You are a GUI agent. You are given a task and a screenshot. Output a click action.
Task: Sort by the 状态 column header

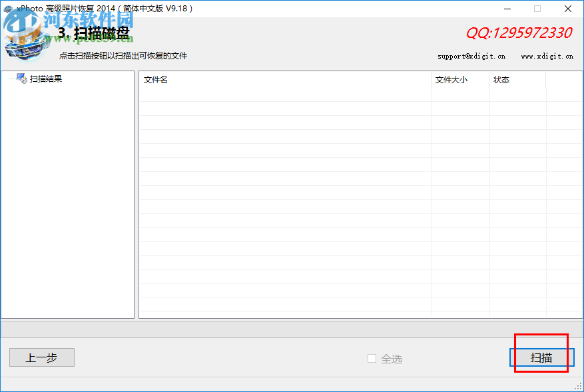pyautogui.click(x=517, y=80)
